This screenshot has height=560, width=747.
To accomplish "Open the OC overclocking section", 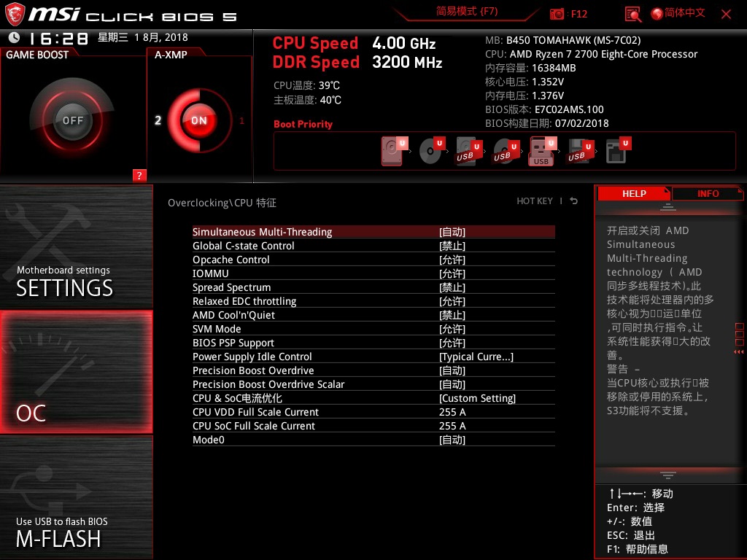I will pos(76,372).
